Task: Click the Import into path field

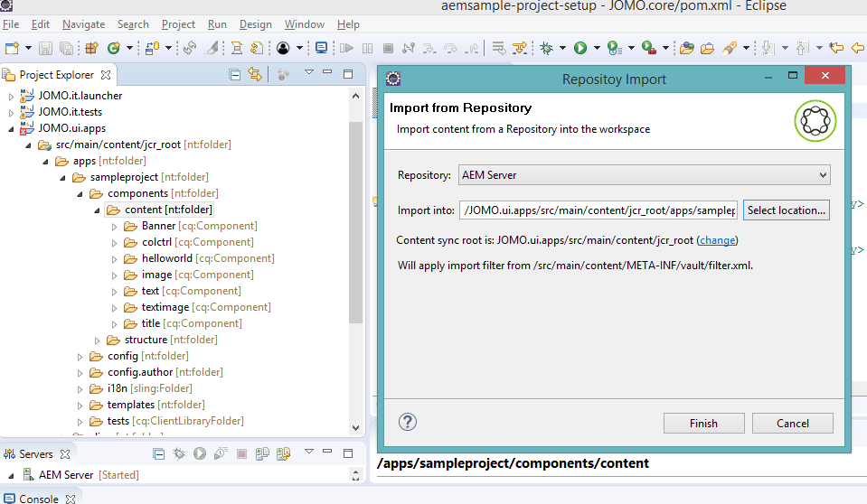Action: point(598,210)
